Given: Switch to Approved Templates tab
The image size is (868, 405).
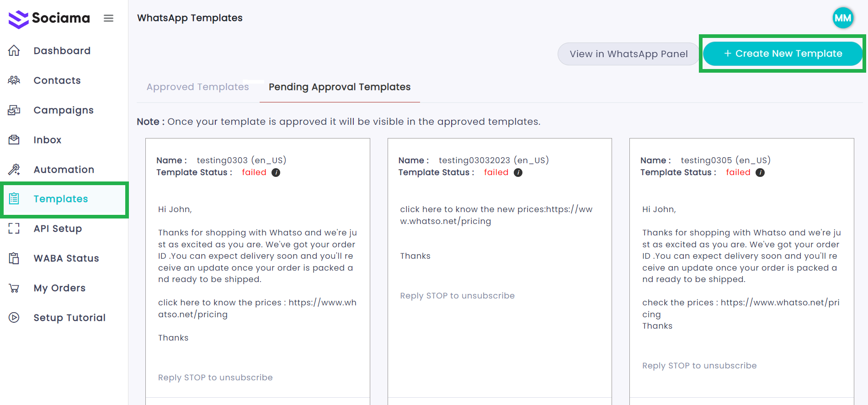Looking at the screenshot, I should pos(197,87).
